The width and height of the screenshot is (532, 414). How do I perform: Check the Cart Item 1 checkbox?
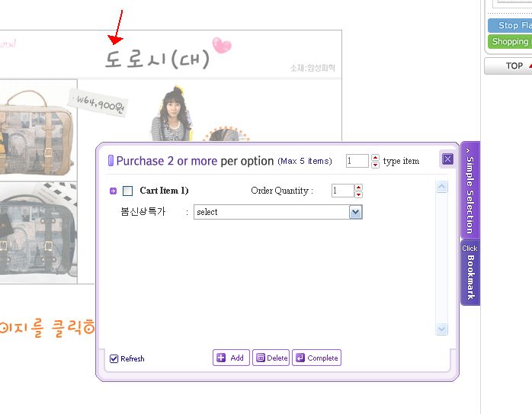coord(127,191)
